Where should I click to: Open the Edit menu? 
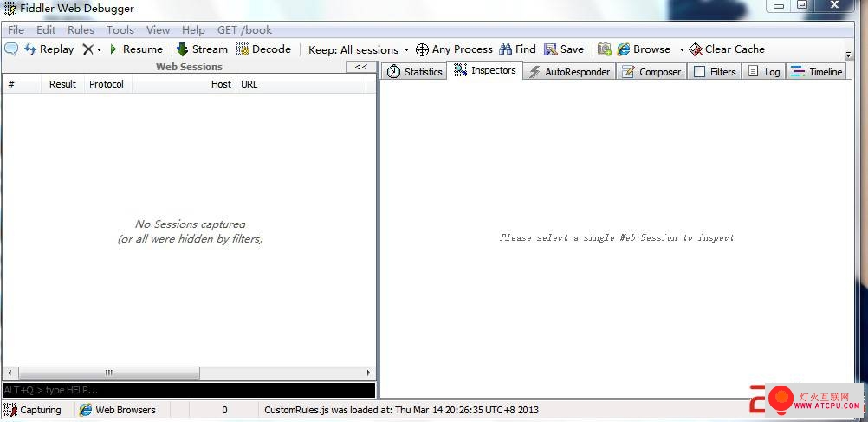click(x=46, y=30)
